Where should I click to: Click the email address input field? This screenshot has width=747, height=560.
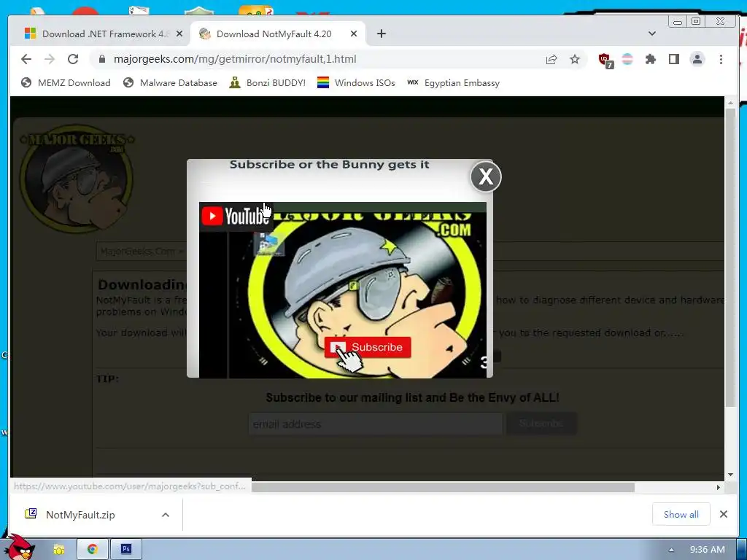pos(376,424)
